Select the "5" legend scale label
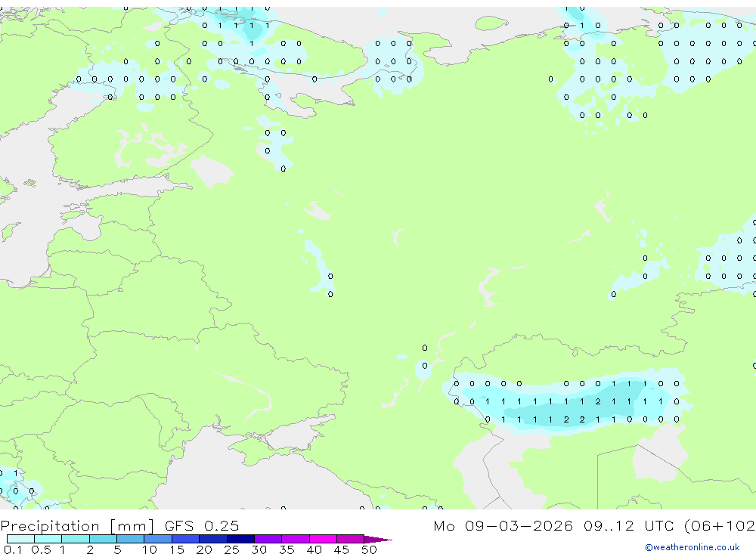Viewport: 756px width, 554px height. click(117, 549)
